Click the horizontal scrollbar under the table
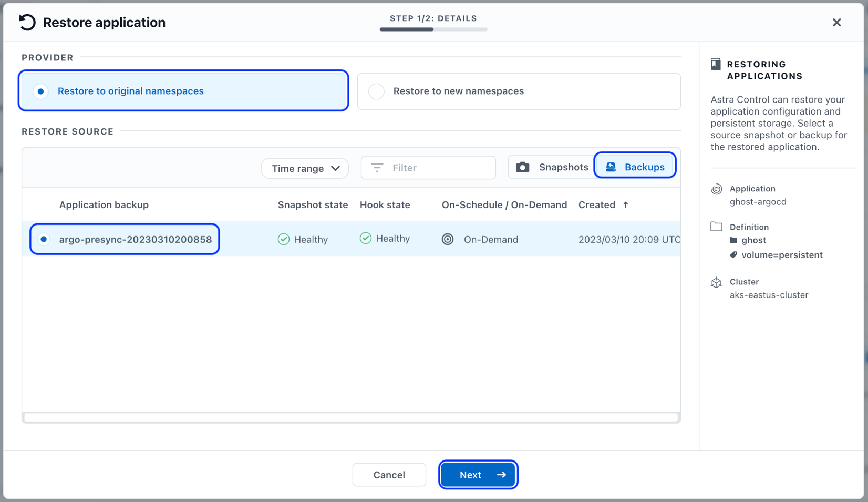 (x=351, y=417)
